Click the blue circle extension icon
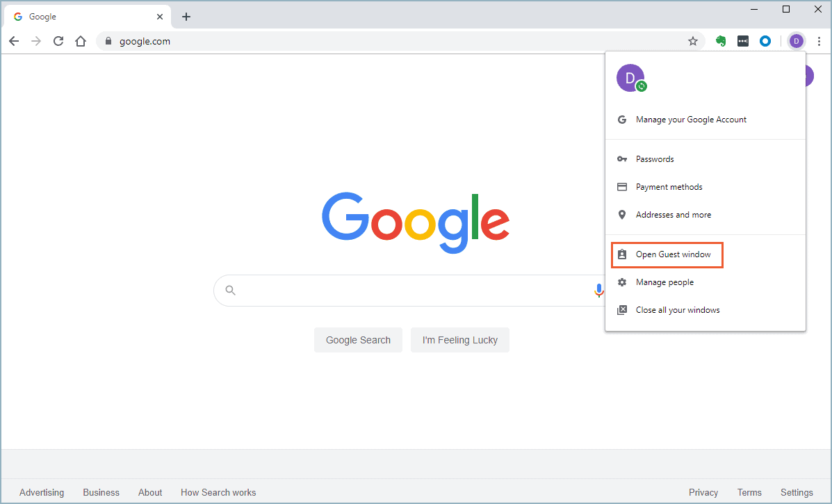Image resolution: width=832 pixels, height=504 pixels. pyautogui.click(x=765, y=42)
